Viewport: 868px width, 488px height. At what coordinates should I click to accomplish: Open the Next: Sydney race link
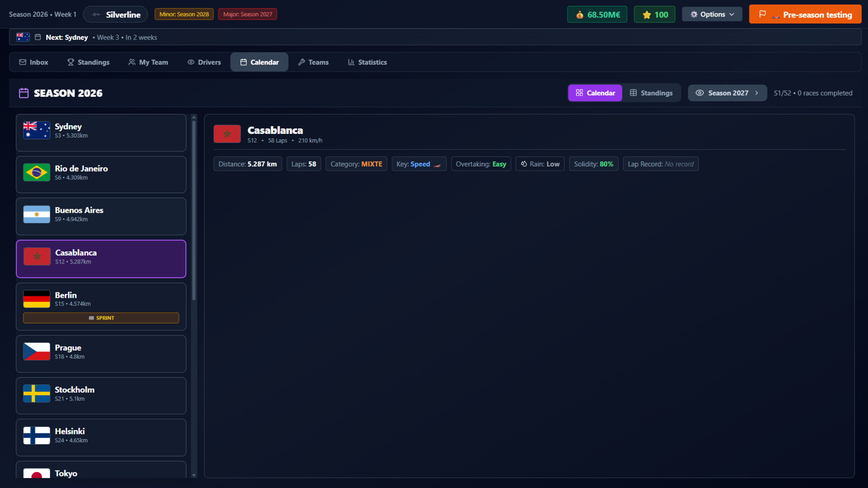pyautogui.click(x=67, y=37)
